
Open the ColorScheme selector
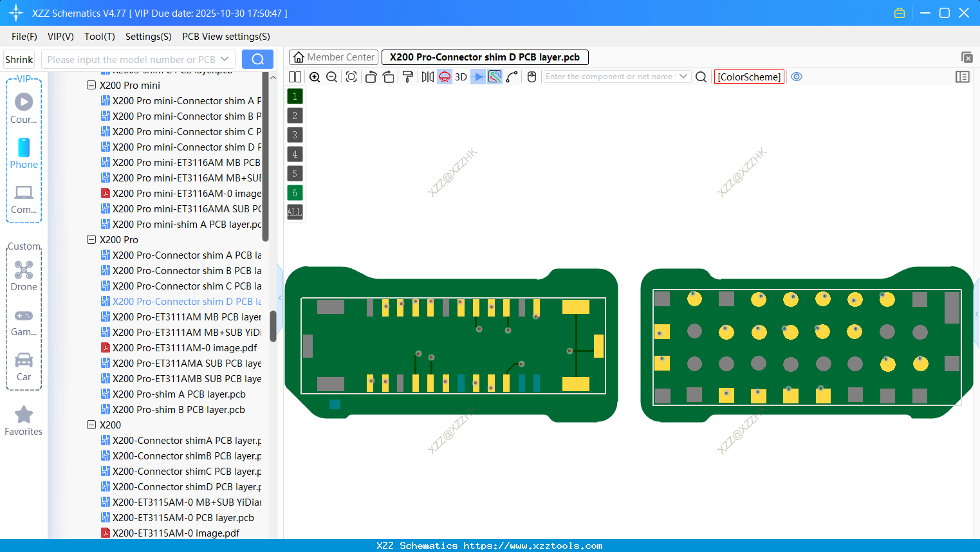click(x=749, y=77)
